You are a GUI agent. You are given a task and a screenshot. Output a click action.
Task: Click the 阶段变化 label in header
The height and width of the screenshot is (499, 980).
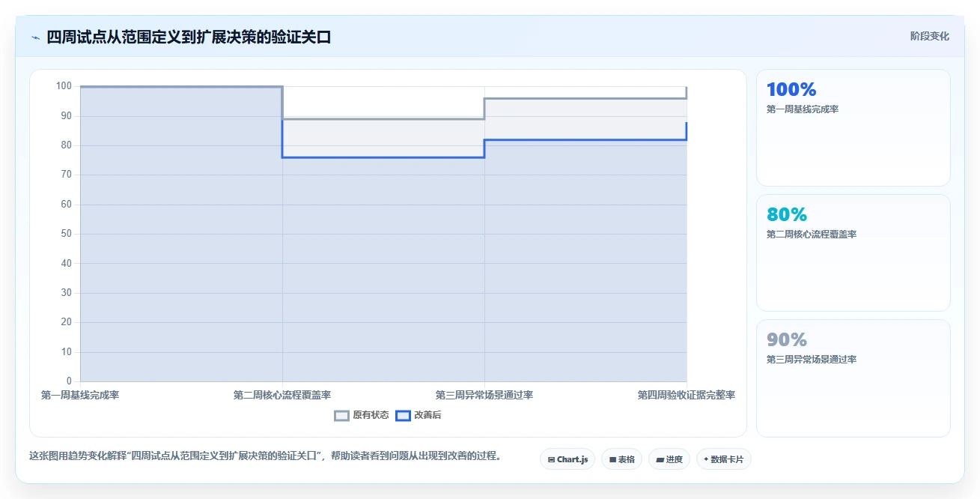[929, 36]
